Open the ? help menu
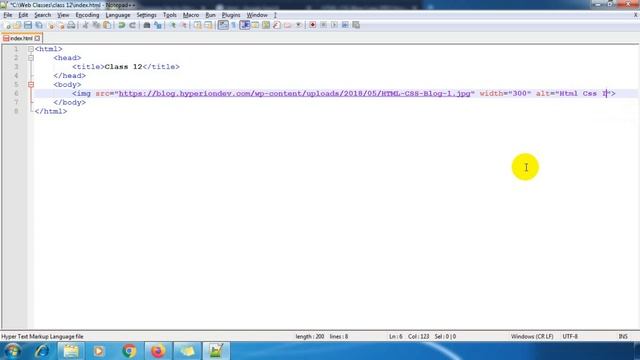Image resolution: width=640 pixels, height=360 pixels. point(275,15)
